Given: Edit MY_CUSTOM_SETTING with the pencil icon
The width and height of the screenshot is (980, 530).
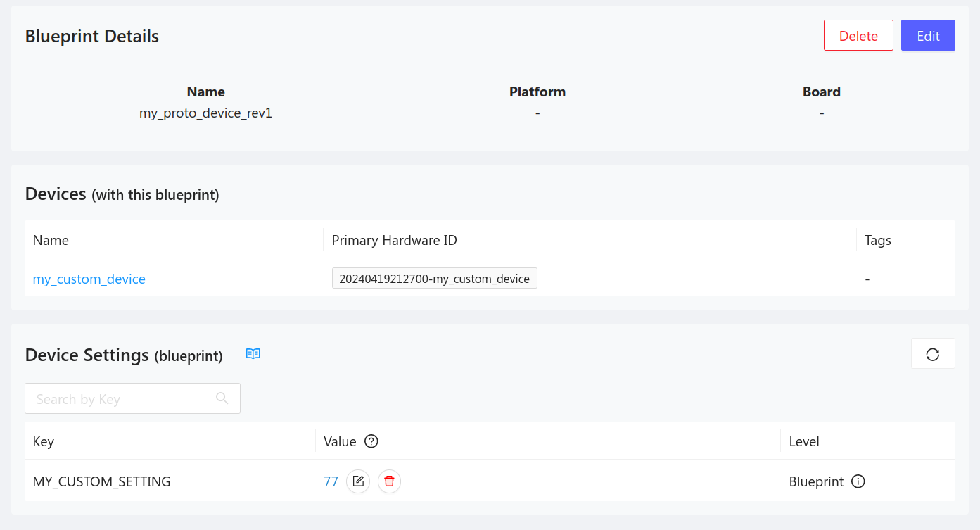Looking at the screenshot, I should click(358, 481).
